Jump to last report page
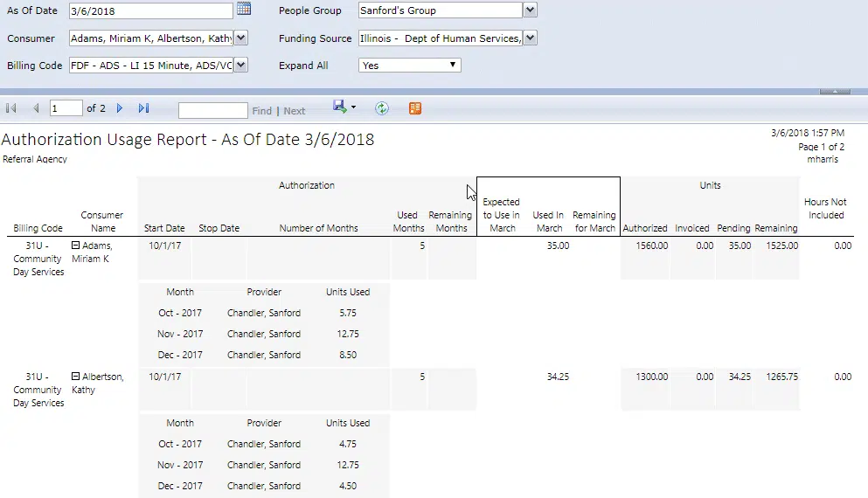Viewport: 868px width, 498px height. [x=144, y=108]
